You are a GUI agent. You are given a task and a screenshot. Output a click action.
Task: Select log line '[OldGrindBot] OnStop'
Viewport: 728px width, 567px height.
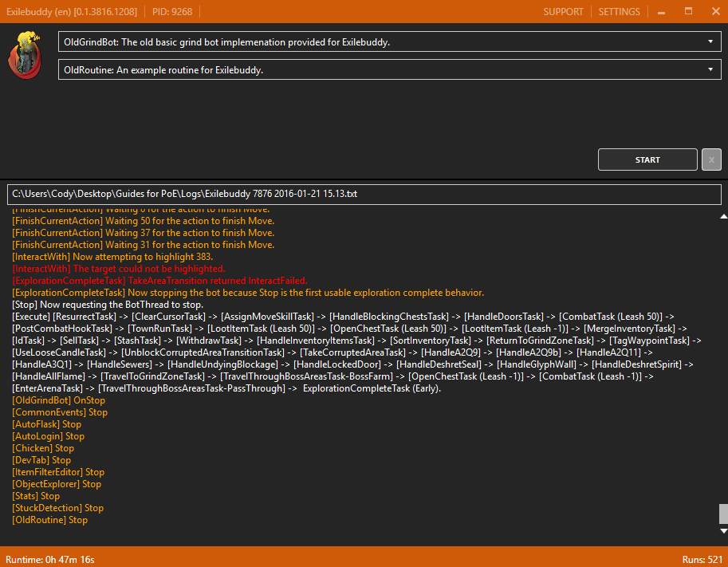[58, 400]
